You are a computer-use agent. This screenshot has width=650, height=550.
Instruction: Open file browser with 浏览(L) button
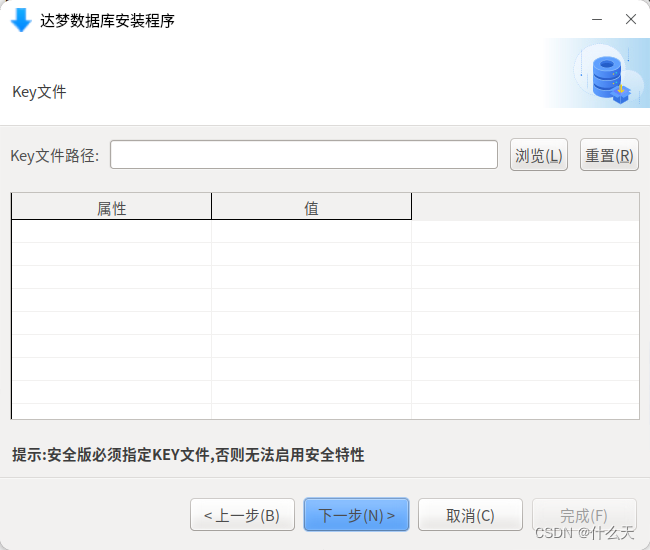point(538,155)
